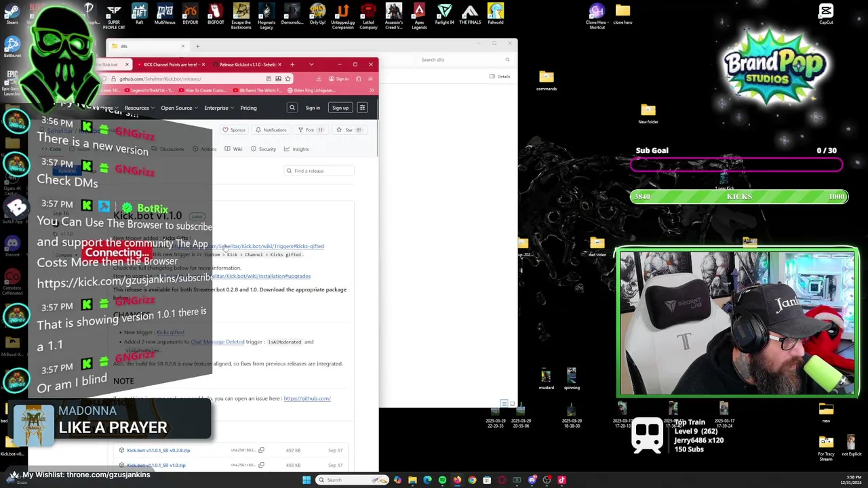Open the repository Insights tab

(x=296, y=149)
